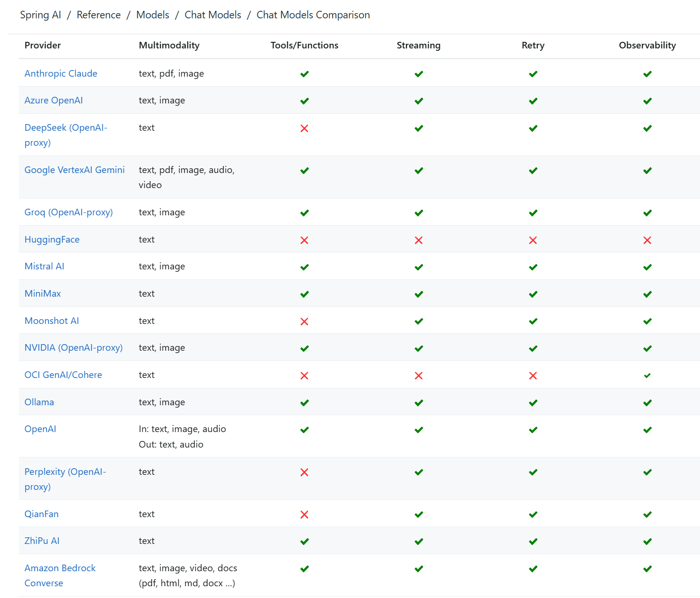The image size is (700, 598).
Task: Click 'In: text, image, audio' cell text
Action: 183,429
